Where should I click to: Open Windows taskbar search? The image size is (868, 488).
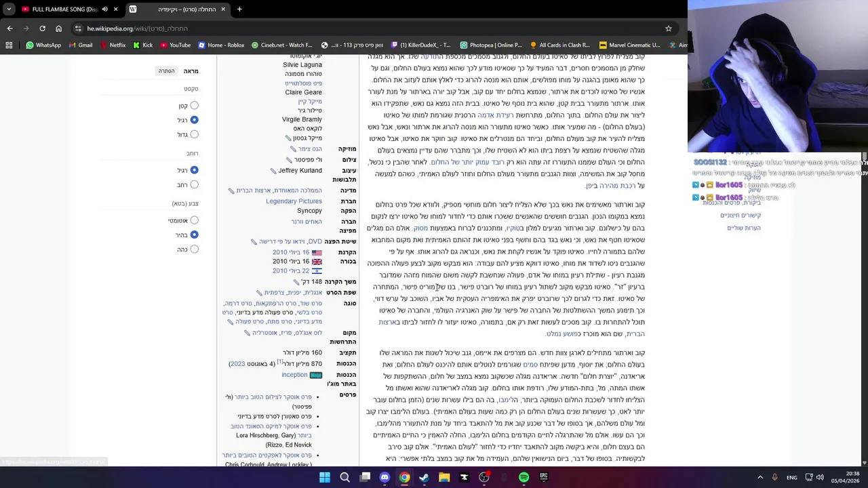click(x=344, y=477)
